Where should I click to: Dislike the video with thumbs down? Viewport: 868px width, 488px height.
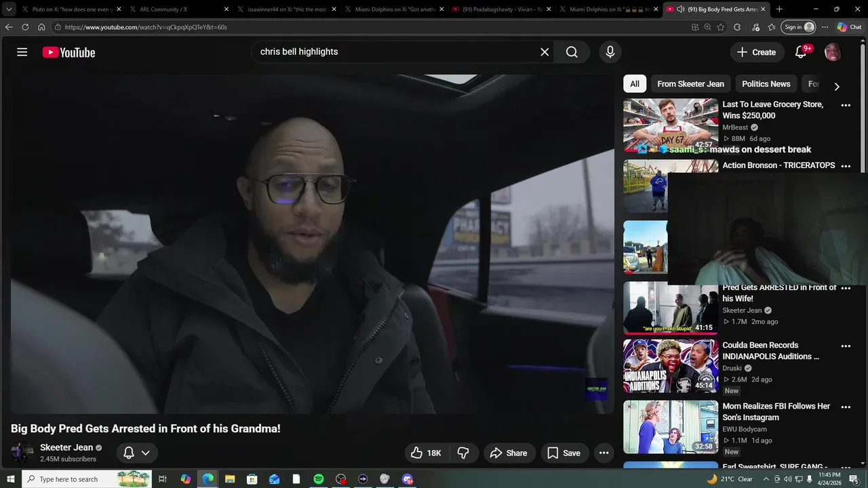pyautogui.click(x=464, y=453)
